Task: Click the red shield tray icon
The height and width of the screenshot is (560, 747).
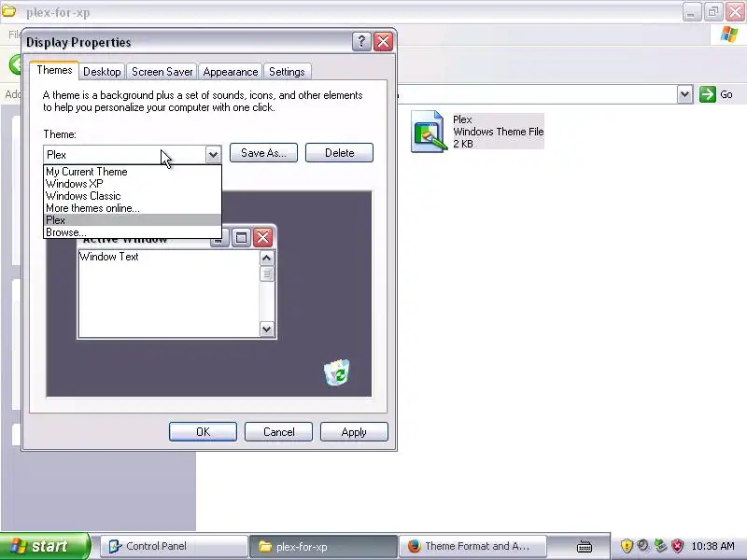Action: 677,546
